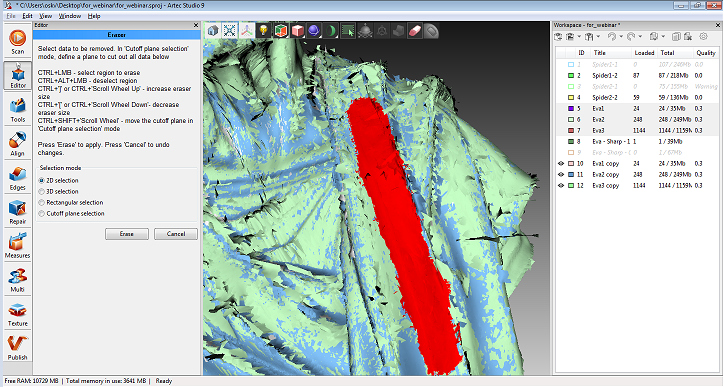Click the Measures tool in sidebar
This screenshot has height=387, width=724.
pyautogui.click(x=18, y=246)
